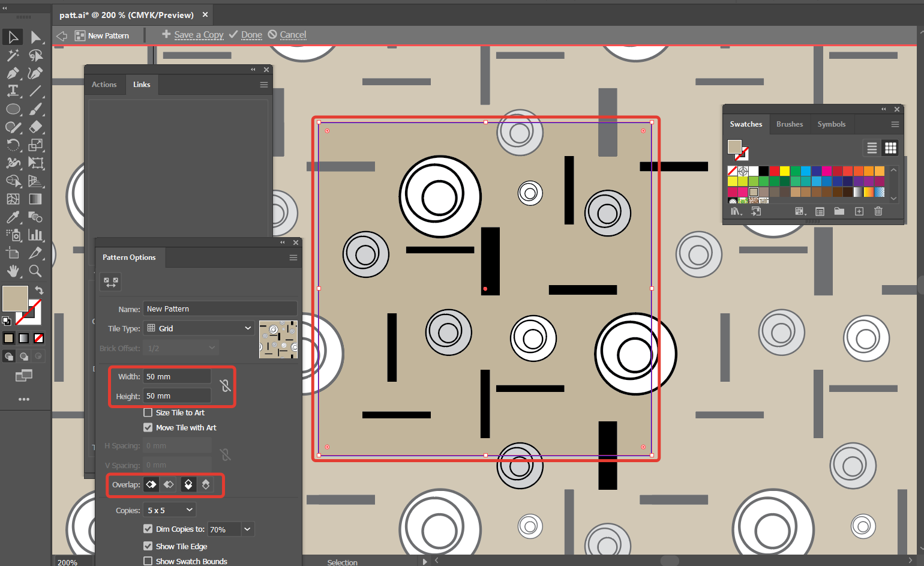Switch Swatches panel to list view
Image resolution: width=924 pixels, height=566 pixels.
(871, 148)
